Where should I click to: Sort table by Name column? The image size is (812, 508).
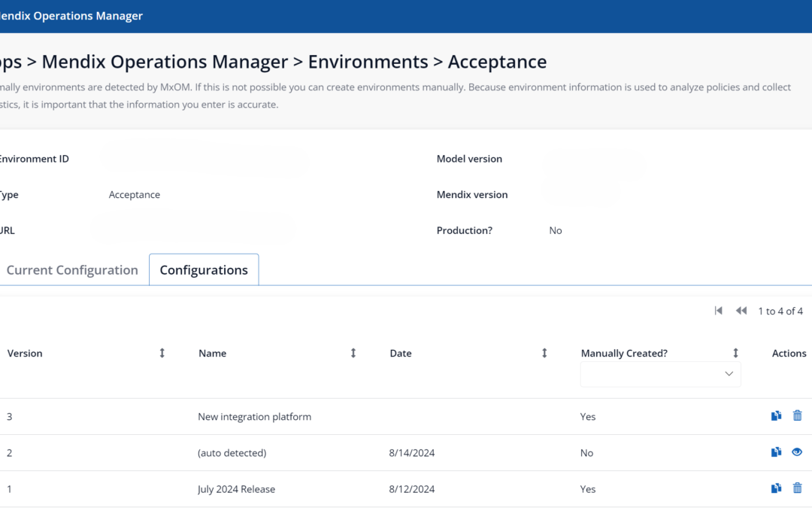(353, 353)
